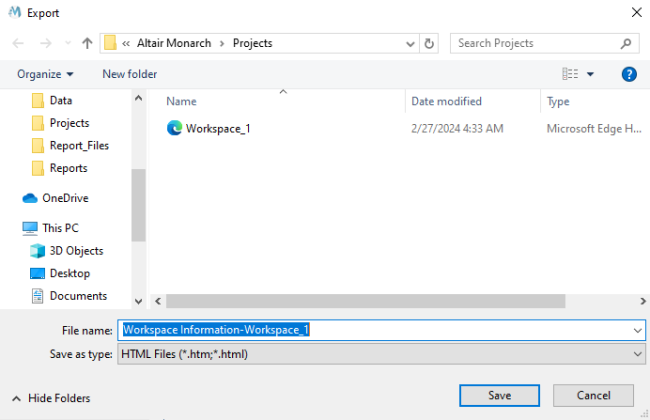Click the file list scroll left arrow
650x420 pixels.
158,301
